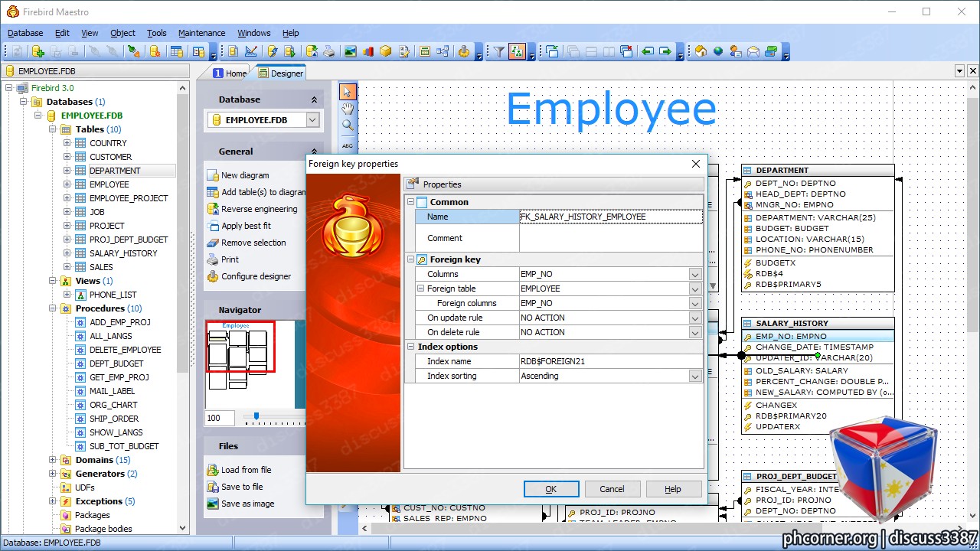Open the Tools menu
Screen dimensions: 980x551
click(156, 33)
